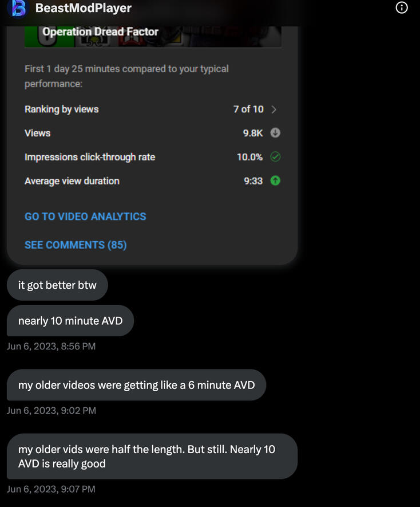Click the 6 minute AVD message bubble
The width and height of the screenshot is (420, 507).
click(136, 385)
